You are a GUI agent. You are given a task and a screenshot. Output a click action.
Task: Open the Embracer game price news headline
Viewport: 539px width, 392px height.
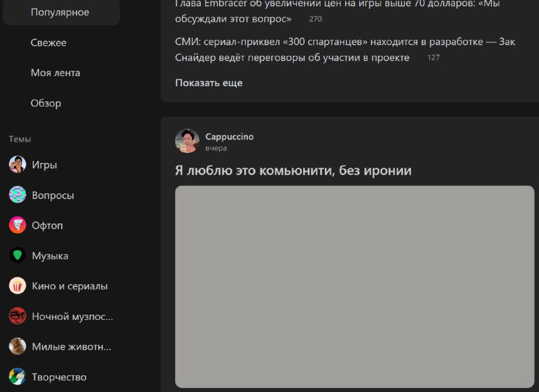click(x=338, y=11)
